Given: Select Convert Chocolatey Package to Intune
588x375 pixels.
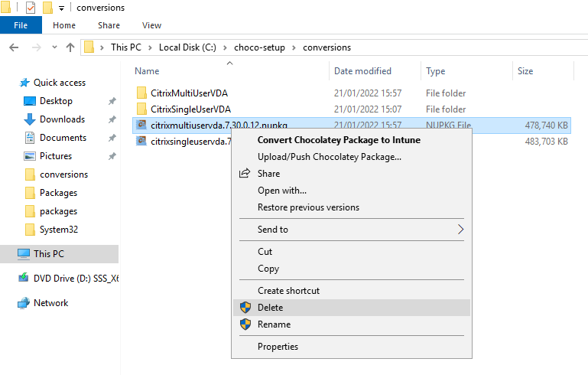Looking at the screenshot, I should [x=339, y=140].
